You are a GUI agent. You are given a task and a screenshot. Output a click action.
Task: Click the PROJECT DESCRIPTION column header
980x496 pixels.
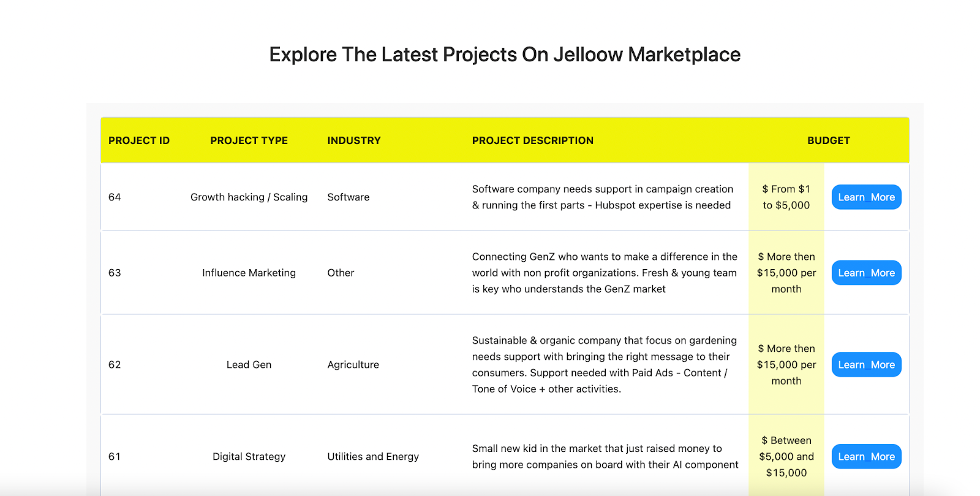point(532,140)
